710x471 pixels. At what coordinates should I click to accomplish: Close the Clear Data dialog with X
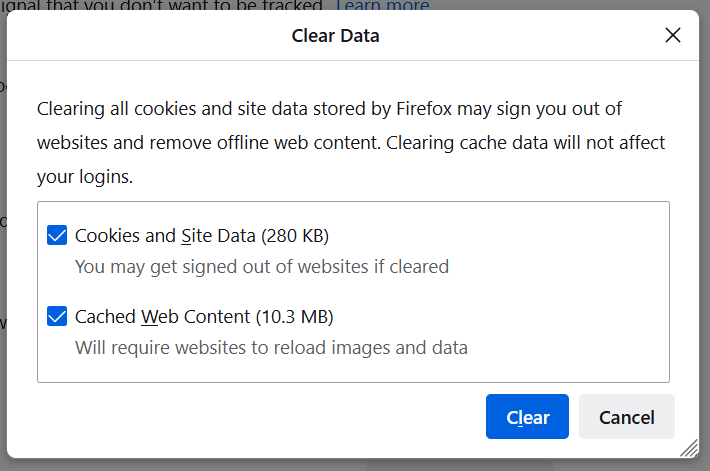pyautogui.click(x=673, y=36)
